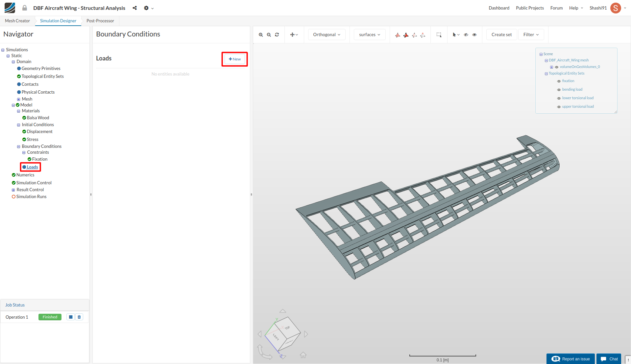Click Report an issue button
Image resolution: width=631 pixels, height=364 pixels.
pos(570,359)
